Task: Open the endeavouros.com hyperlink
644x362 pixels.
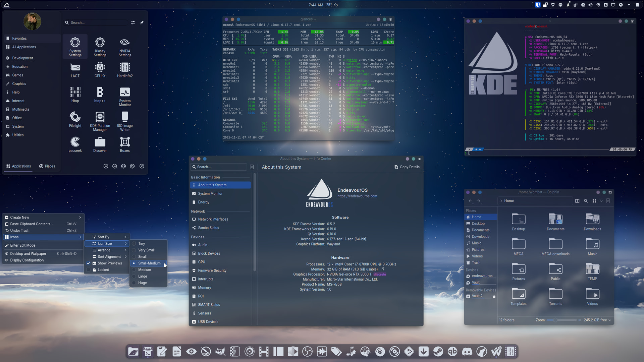Action: tap(357, 196)
